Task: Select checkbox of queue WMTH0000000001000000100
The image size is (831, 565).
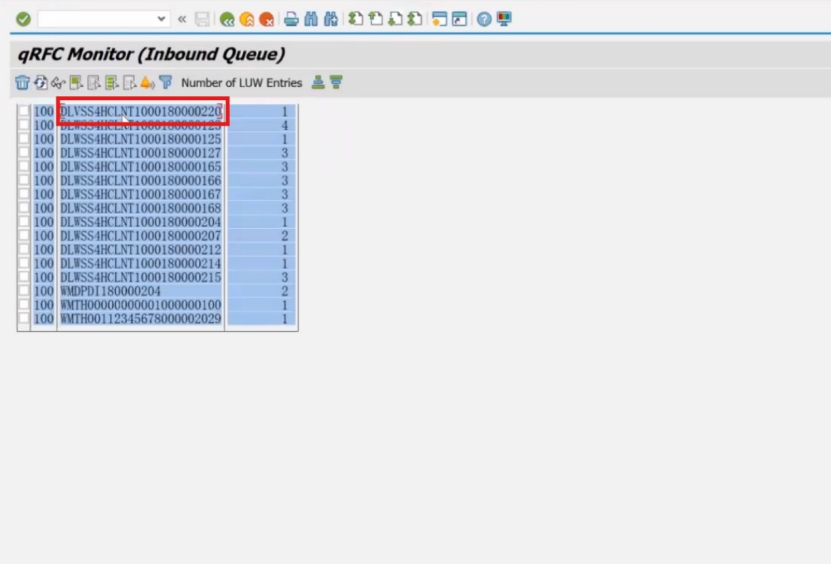Action: tap(24, 305)
